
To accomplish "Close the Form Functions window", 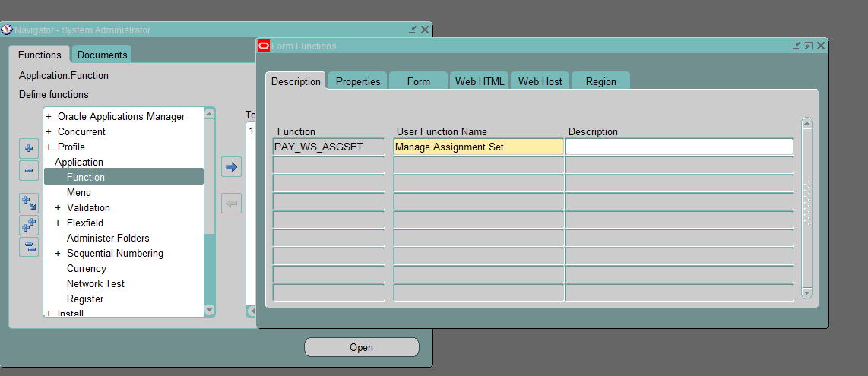I will pos(821,46).
